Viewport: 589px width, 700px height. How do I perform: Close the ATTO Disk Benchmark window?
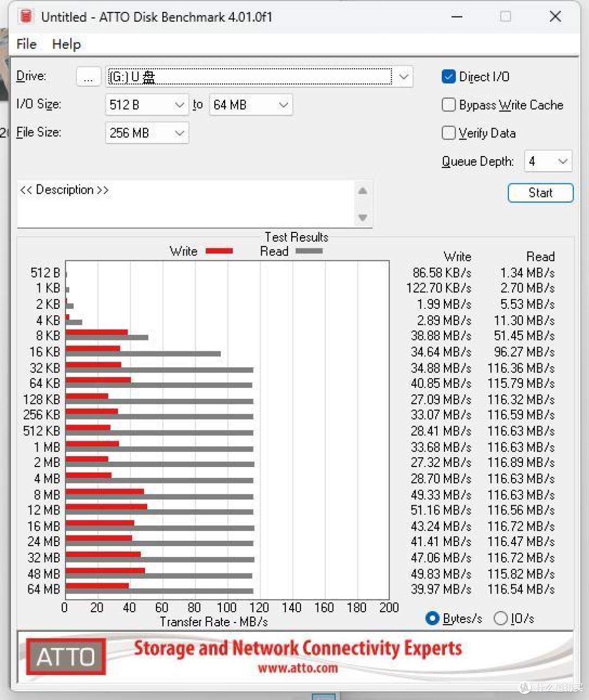pyautogui.click(x=555, y=16)
